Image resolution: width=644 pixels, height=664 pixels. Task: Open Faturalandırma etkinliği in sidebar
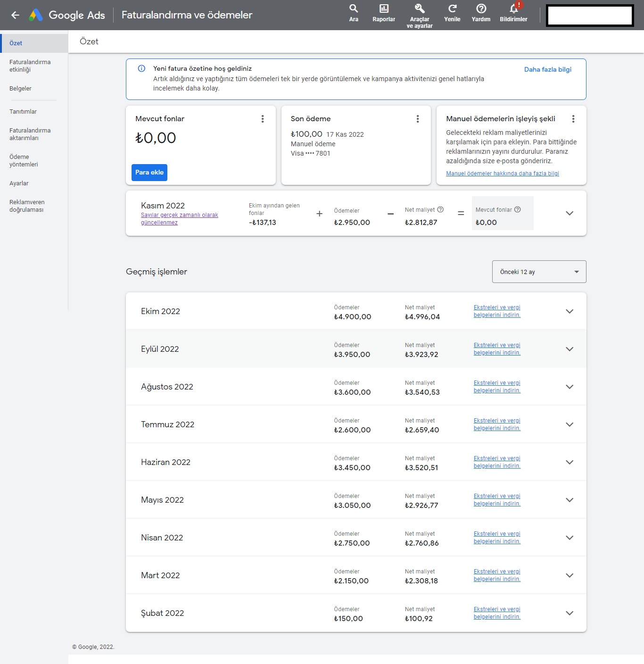(x=30, y=66)
